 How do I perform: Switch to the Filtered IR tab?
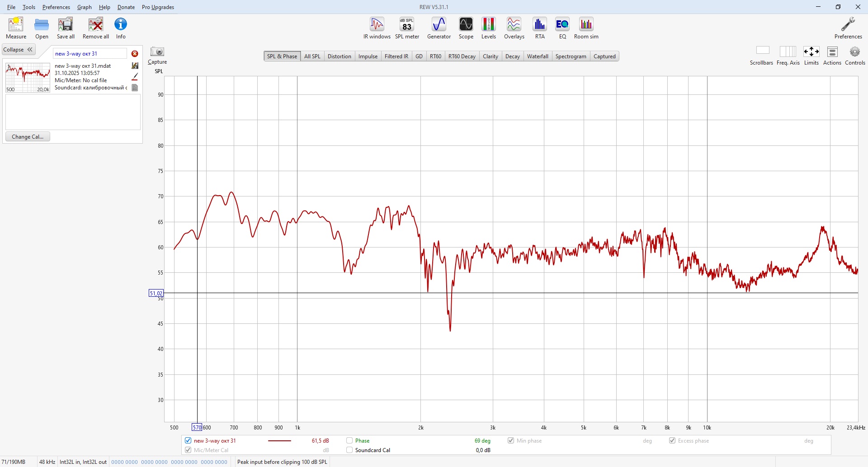pos(396,56)
